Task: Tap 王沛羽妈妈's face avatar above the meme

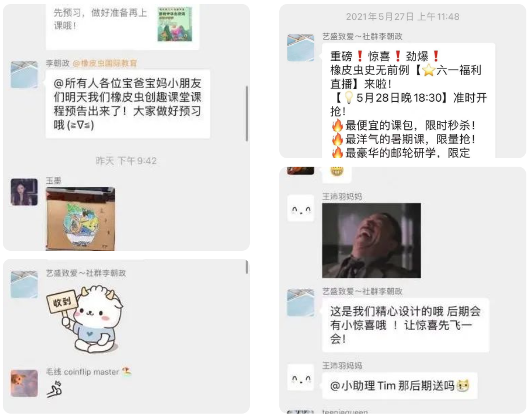Action: click(301, 208)
